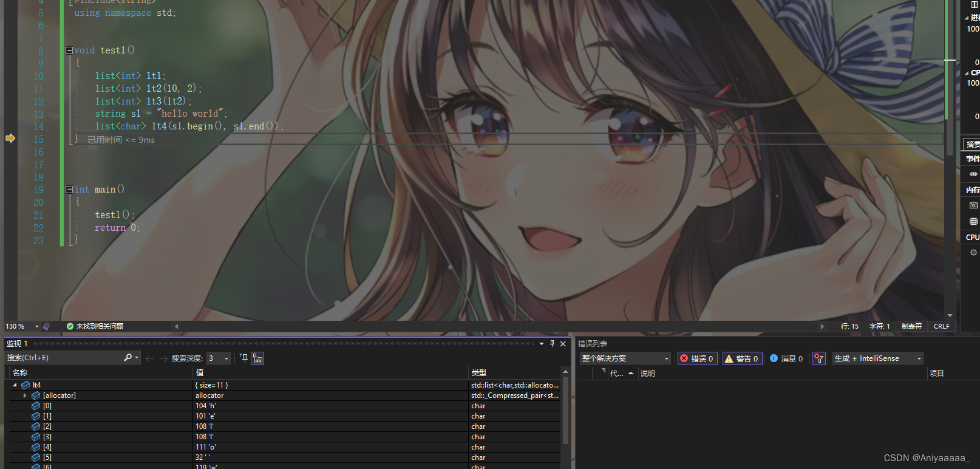Click the memory snapshot camera icon
Screen dimensions: 980x469
pos(973,205)
